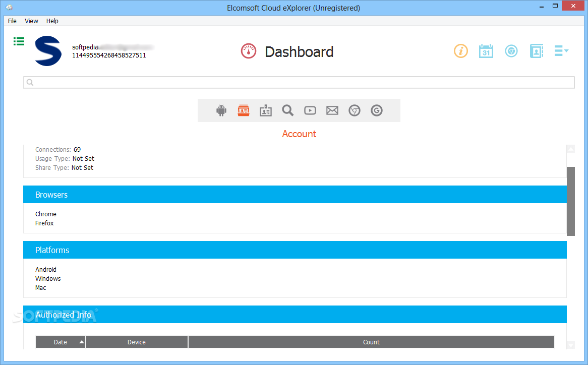Viewport: 588px width, 365px height.
Task: Sort by the Date column header
Action: pos(61,342)
